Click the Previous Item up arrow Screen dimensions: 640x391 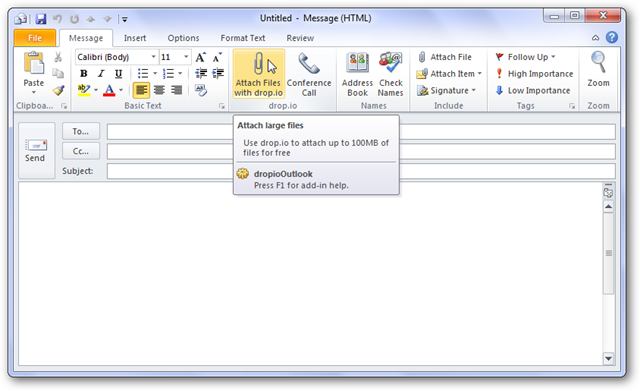click(x=91, y=19)
